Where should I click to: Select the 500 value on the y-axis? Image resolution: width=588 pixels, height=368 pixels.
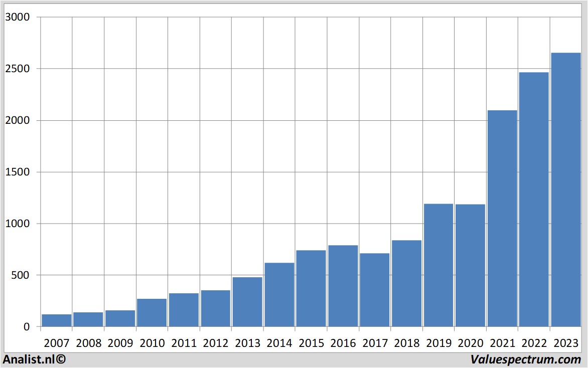tap(21, 275)
